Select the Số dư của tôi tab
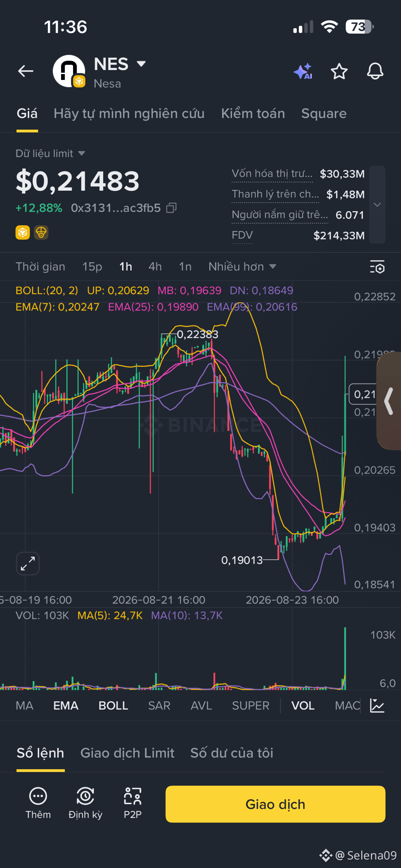 (231, 753)
